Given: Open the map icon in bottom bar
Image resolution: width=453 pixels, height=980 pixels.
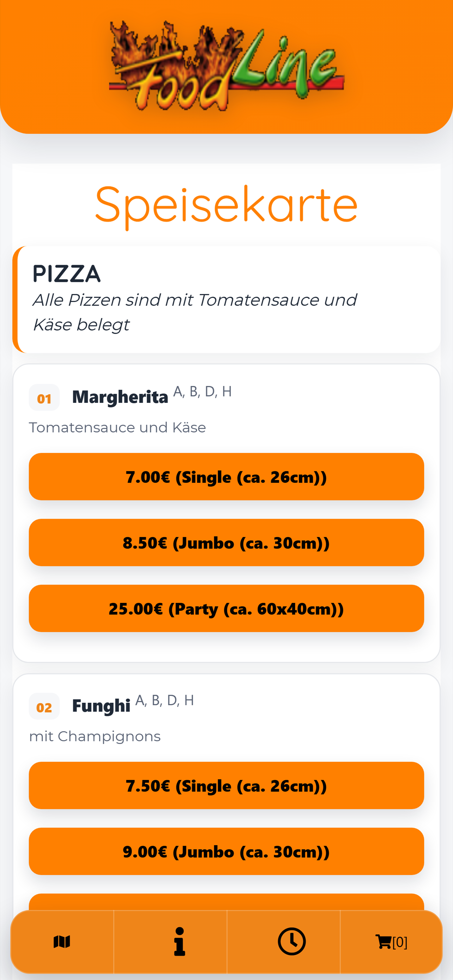Looking at the screenshot, I should (x=62, y=942).
